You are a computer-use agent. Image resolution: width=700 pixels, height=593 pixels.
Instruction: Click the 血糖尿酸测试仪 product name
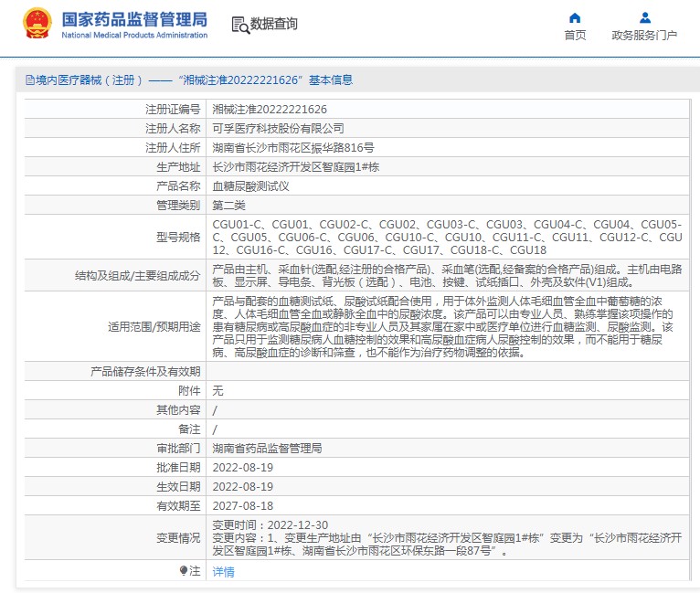click(251, 186)
